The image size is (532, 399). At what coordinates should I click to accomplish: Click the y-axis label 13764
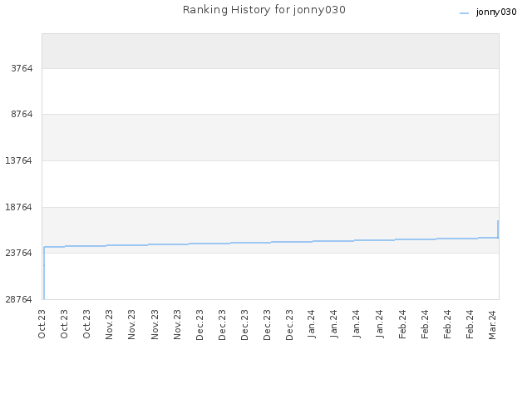[x=19, y=160]
